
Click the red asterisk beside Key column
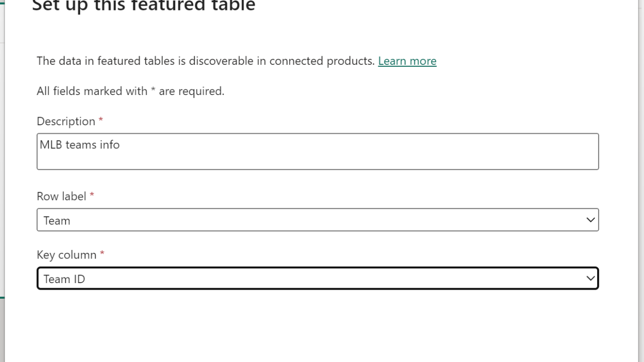click(x=102, y=254)
